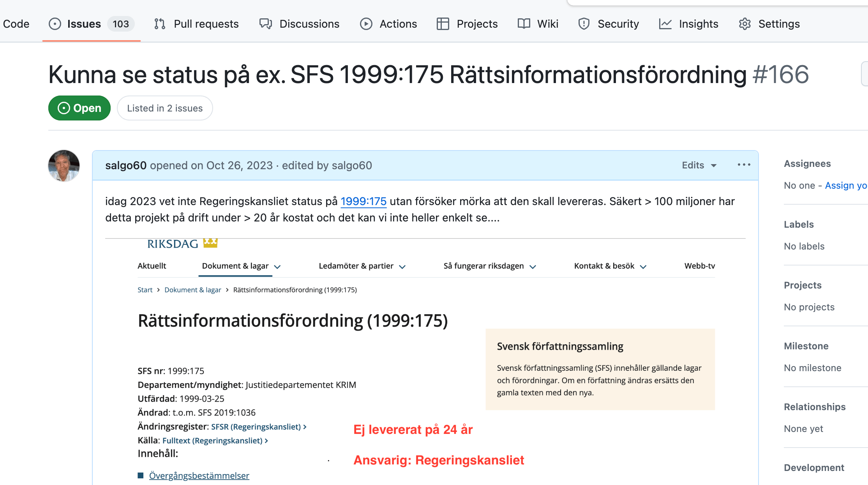The width and height of the screenshot is (868, 485).
Task: Click the Insights graph icon
Action: pos(665,24)
